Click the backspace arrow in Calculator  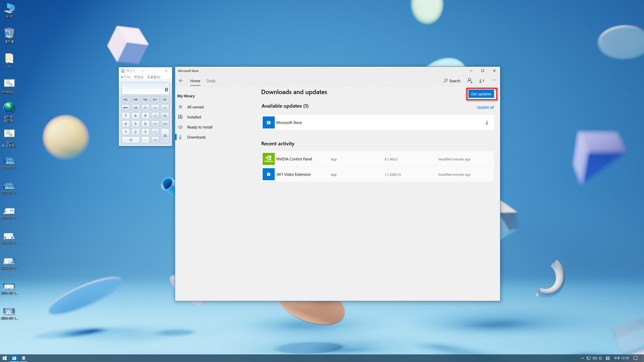click(126, 108)
